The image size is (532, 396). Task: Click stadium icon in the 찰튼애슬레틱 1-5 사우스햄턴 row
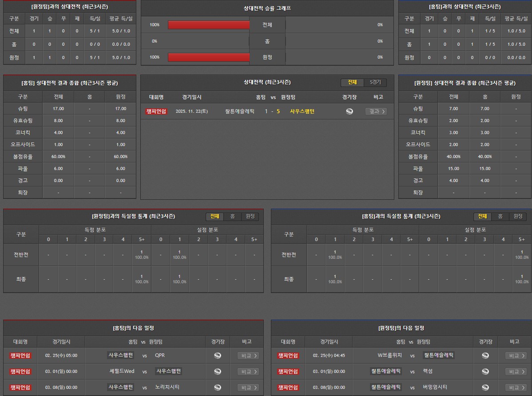click(349, 111)
